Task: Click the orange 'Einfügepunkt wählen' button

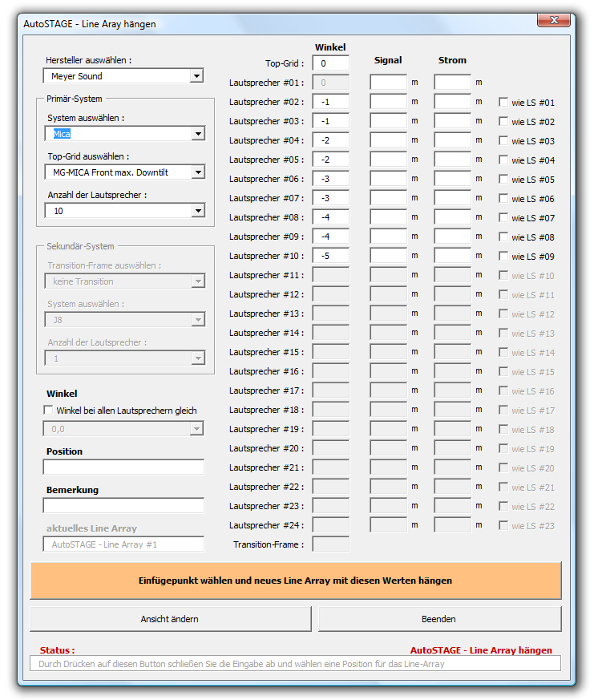Action: [x=295, y=581]
